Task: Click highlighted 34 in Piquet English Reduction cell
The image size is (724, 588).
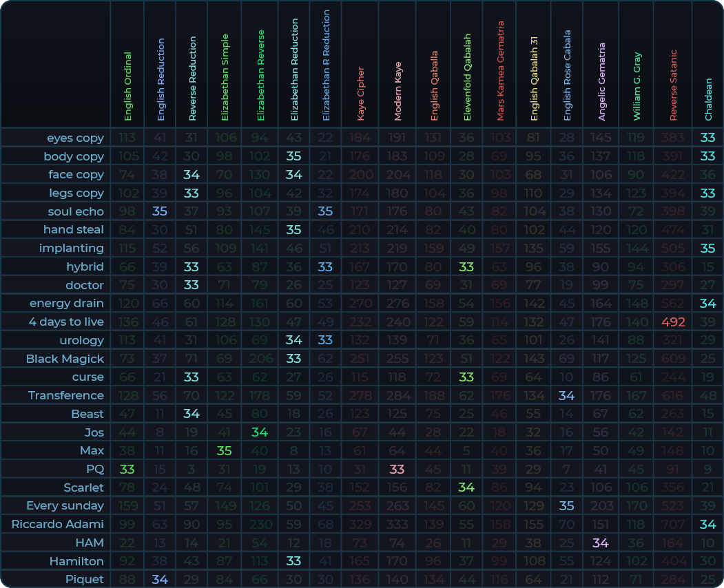Action: [160, 579]
